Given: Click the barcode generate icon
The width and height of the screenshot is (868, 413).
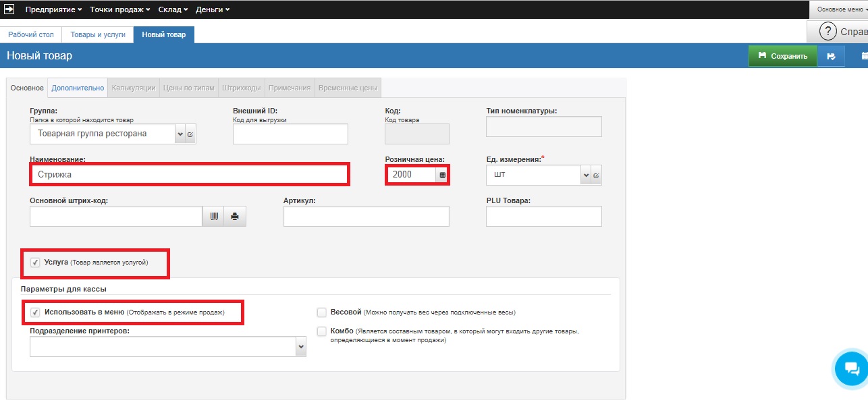Looking at the screenshot, I should 214,217.
